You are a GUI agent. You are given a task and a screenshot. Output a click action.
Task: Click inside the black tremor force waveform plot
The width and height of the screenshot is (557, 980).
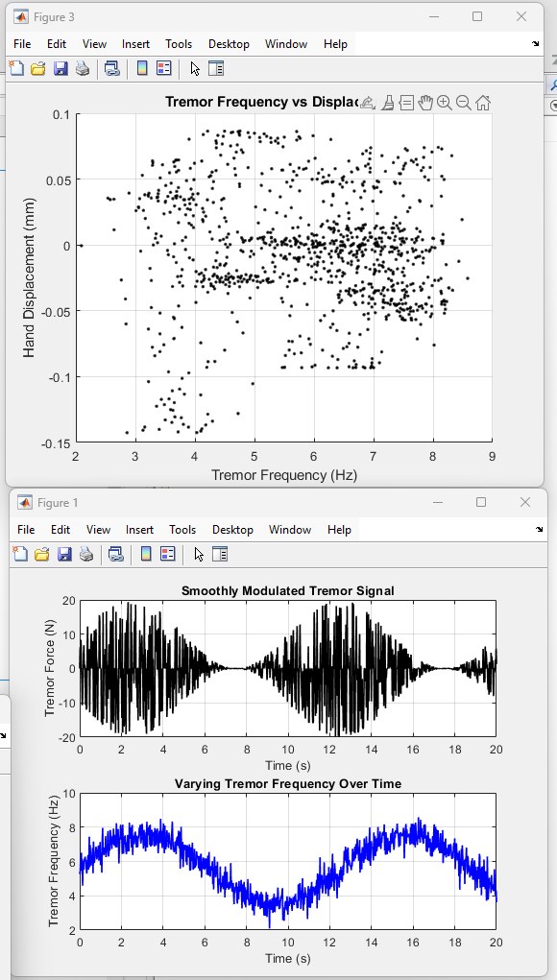tap(287, 668)
